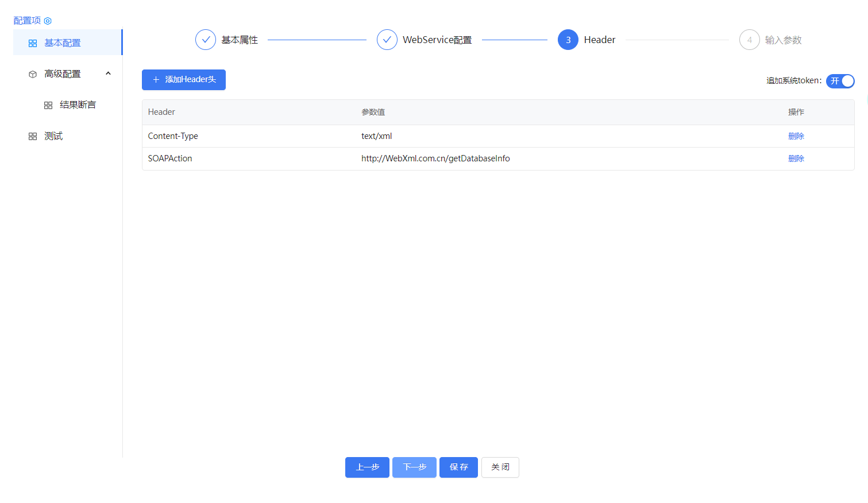Click the step 4 circle for 输入参数
This screenshot has width=868, height=503.
click(750, 40)
